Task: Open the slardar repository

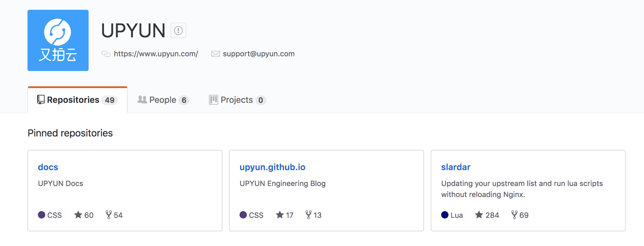Action: click(456, 167)
